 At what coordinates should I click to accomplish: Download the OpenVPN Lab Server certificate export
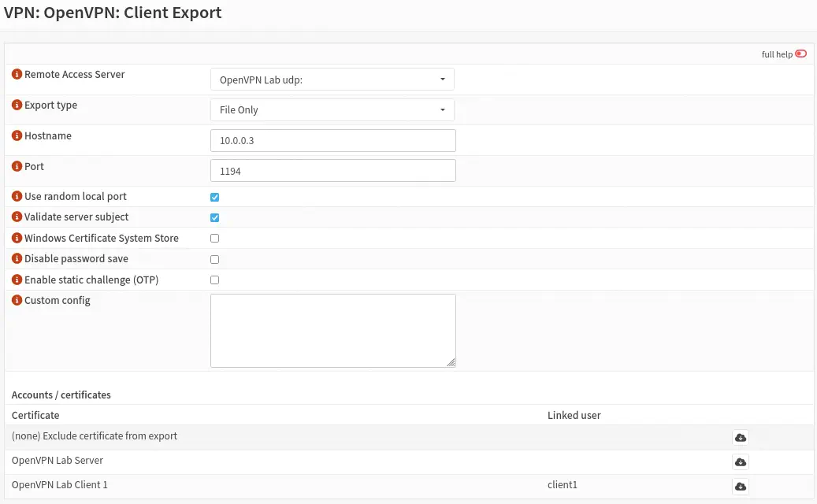coord(740,462)
